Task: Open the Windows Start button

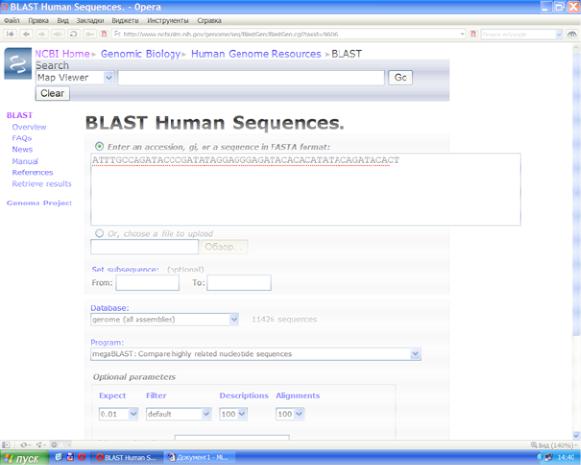Action: tap(24, 458)
